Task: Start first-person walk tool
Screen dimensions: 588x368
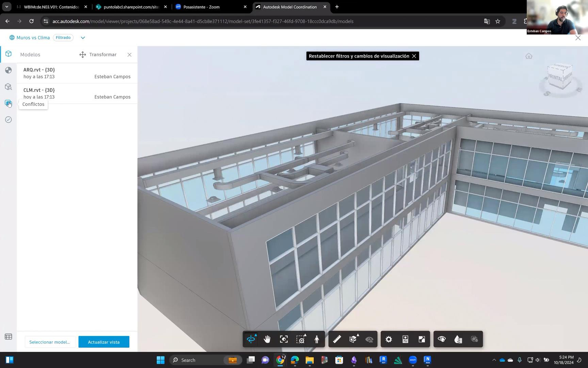Action: pos(317,339)
